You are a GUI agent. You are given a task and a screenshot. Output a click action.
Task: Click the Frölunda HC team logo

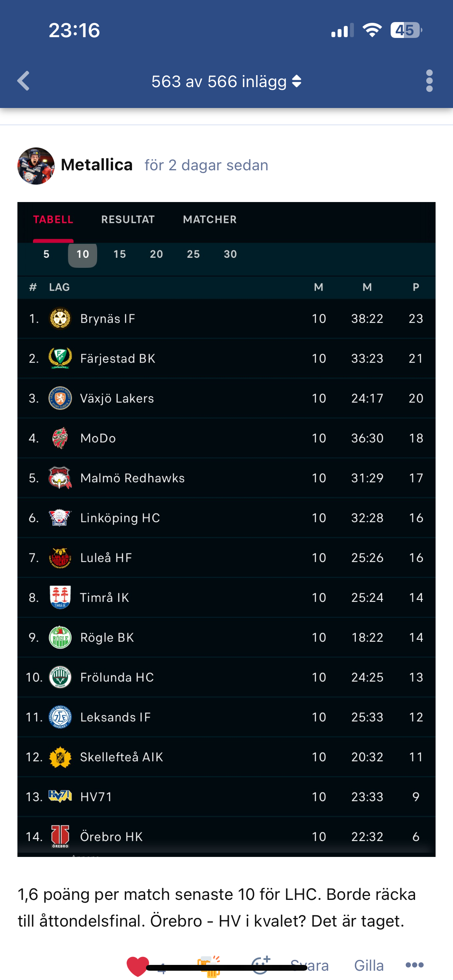point(60,677)
